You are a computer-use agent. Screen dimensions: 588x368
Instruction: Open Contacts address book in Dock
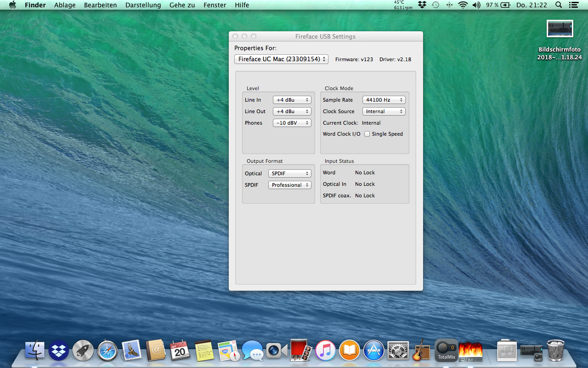(156, 351)
